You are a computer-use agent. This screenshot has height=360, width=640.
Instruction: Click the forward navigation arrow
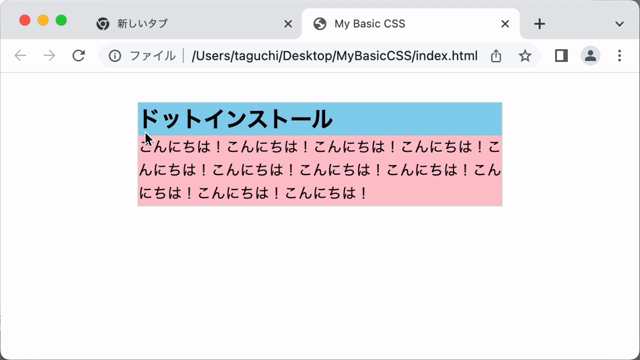49,56
